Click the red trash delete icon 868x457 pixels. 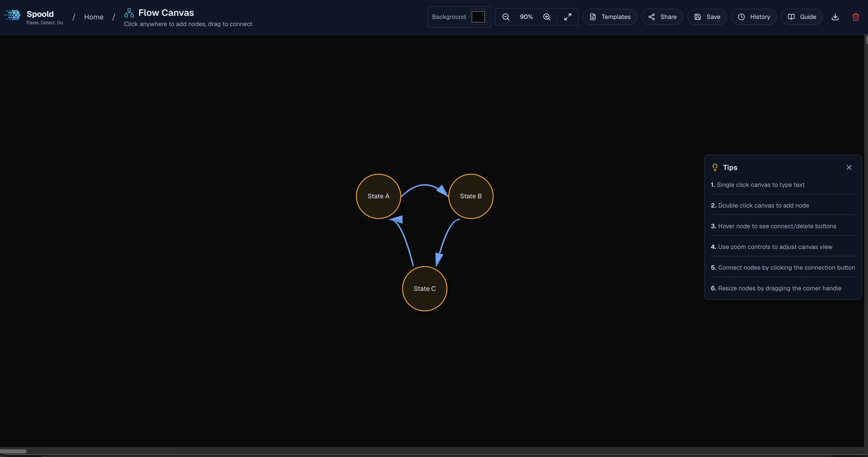(855, 17)
